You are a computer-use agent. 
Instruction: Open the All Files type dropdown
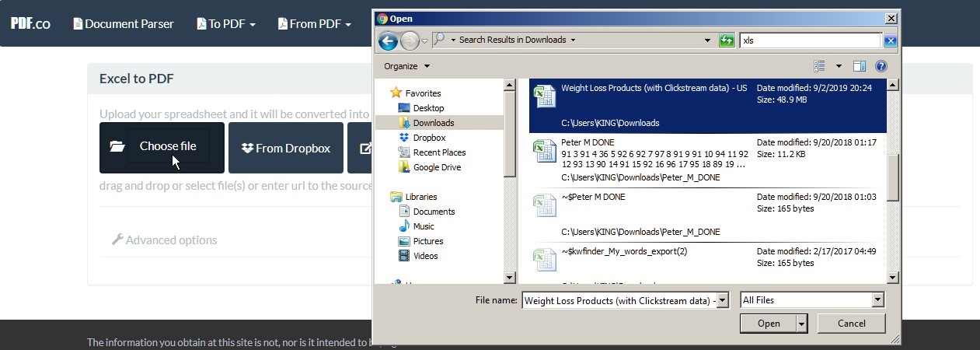click(x=812, y=300)
